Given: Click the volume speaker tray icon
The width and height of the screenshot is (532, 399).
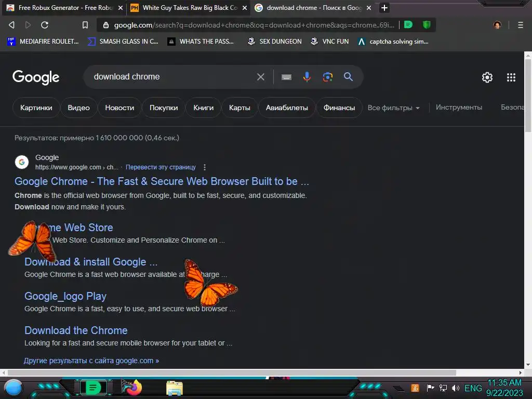Looking at the screenshot, I should coord(455,388).
